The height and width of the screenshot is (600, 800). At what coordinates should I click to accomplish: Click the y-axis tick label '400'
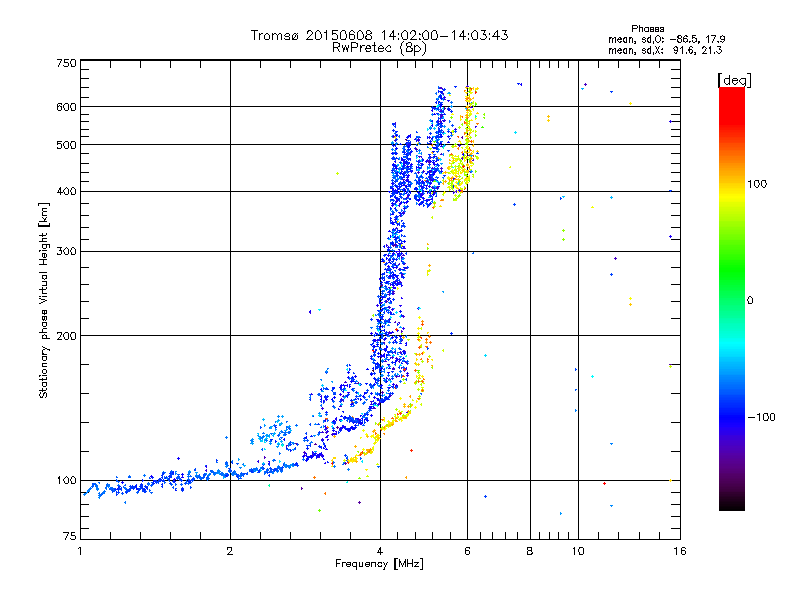point(66,192)
